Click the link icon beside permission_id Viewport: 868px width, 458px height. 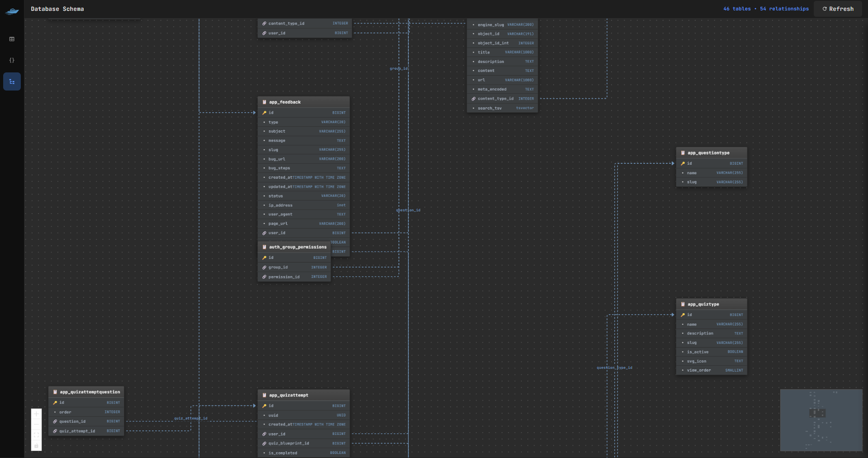point(264,277)
